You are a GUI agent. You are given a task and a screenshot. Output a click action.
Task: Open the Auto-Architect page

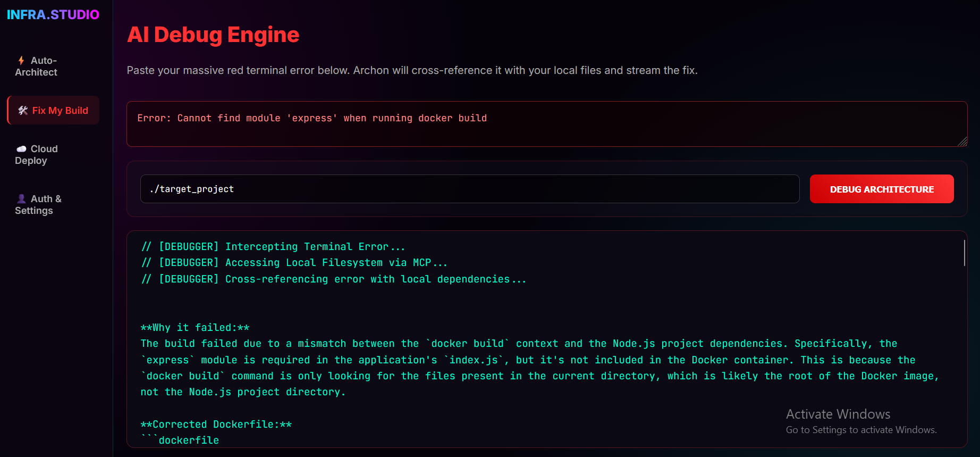[x=53, y=67]
